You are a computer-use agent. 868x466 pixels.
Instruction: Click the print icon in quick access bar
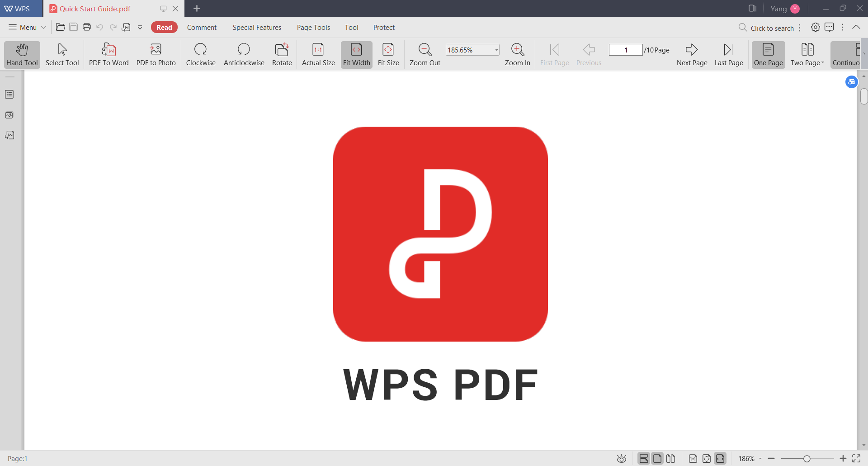click(87, 27)
